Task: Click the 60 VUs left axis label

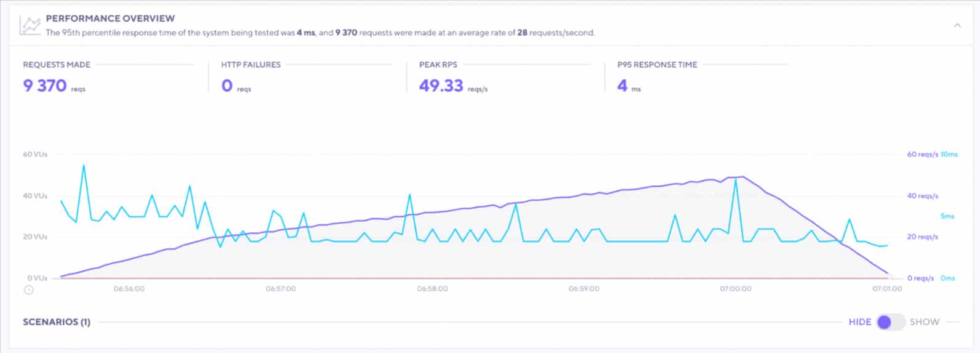Action: click(35, 155)
